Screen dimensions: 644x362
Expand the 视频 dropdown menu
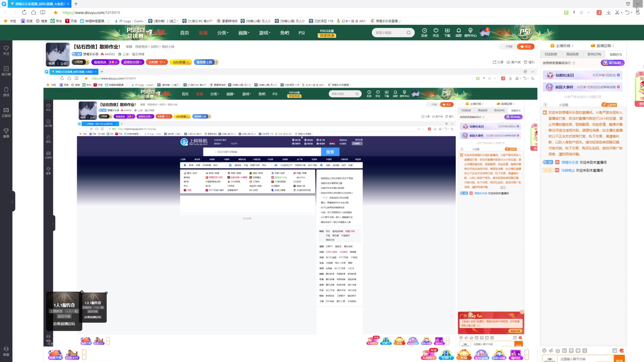[x=244, y=33]
